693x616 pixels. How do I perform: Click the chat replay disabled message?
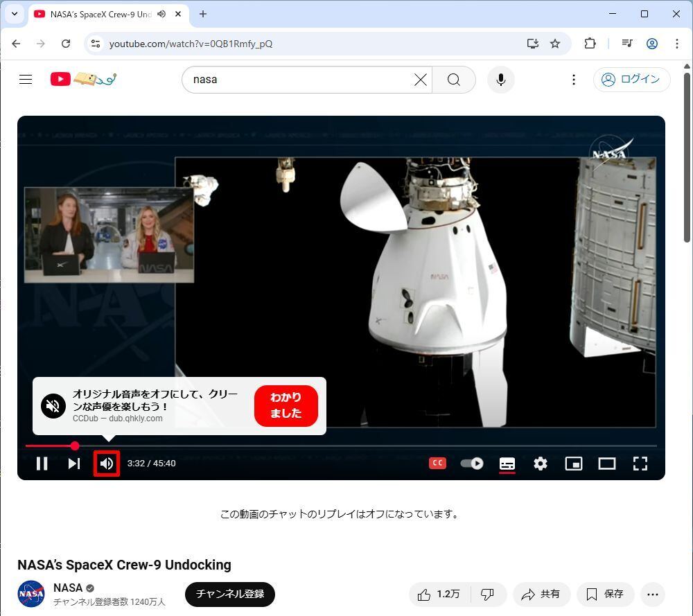(x=341, y=514)
